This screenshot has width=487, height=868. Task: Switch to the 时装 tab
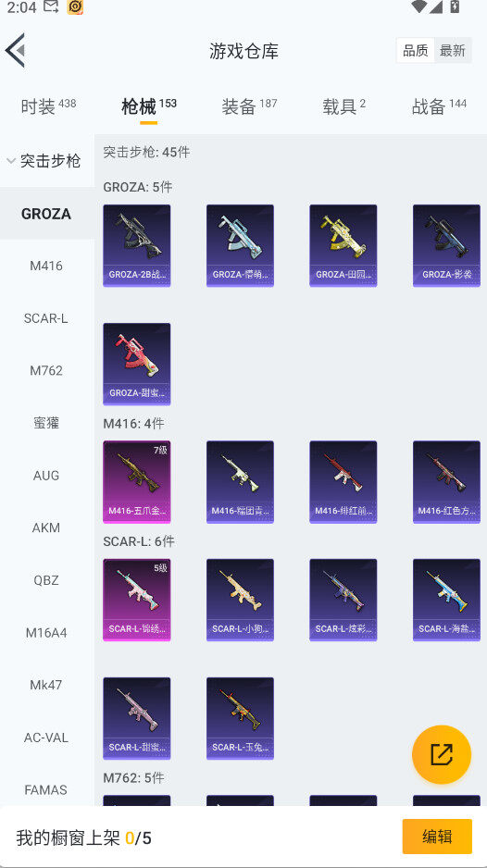pyautogui.click(x=48, y=105)
